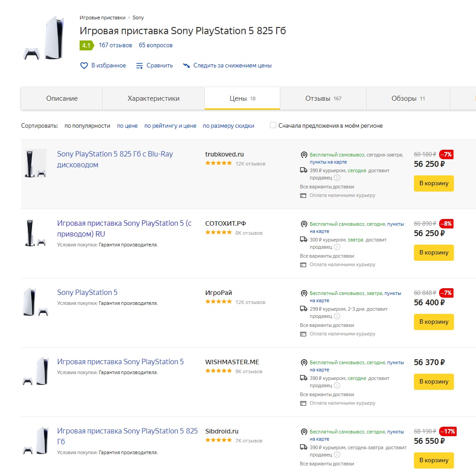Click the payment card icon in СОТОХИТ.РФ offer
Image resolution: width=476 pixels, height=469 pixels.
pos(303,265)
